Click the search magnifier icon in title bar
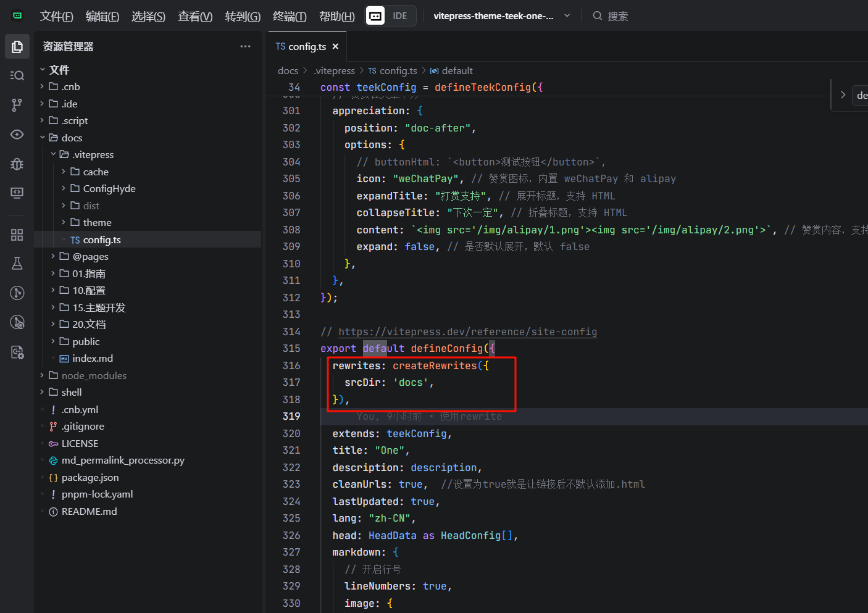868x613 pixels. [597, 16]
